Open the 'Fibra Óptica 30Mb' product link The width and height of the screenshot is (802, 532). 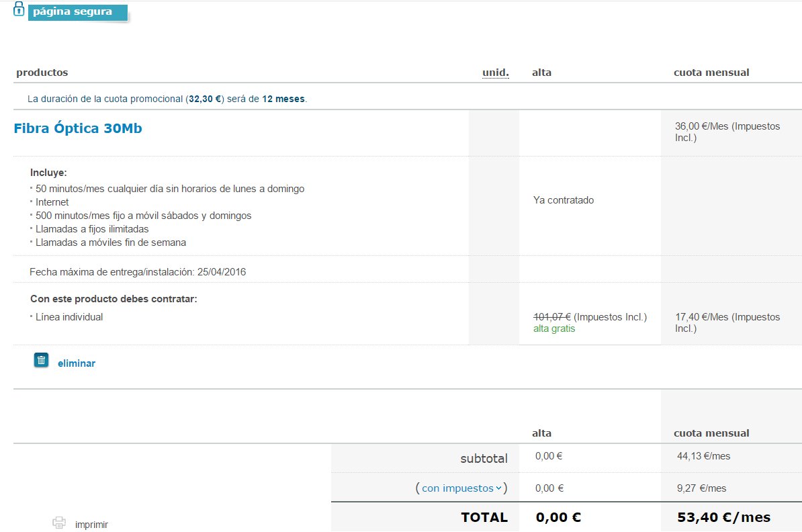pos(78,128)
